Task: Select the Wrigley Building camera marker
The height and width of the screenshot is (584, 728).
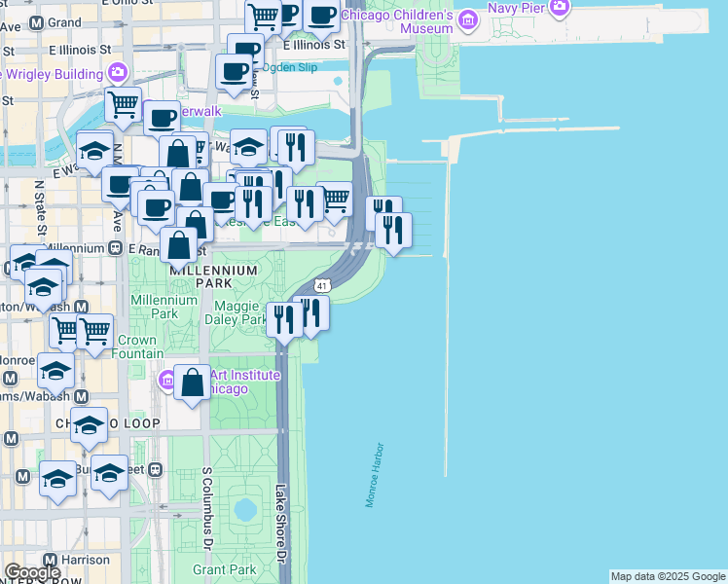Action: coord(118,72)
